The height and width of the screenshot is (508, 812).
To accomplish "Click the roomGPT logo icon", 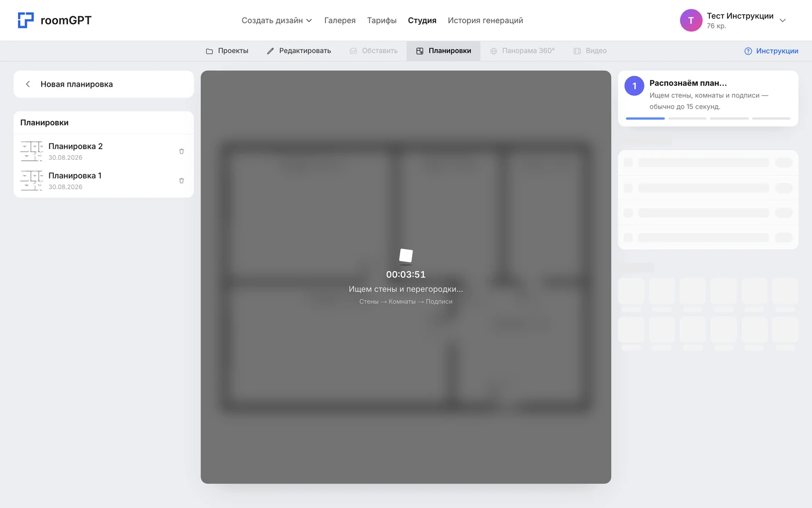I will [x=26, y=20].
